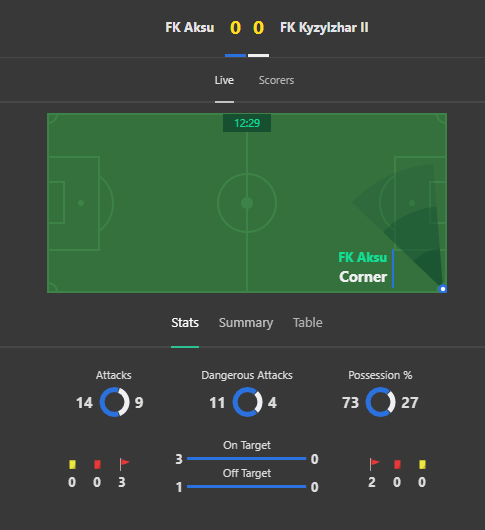The width and height of the screenshot is (485, 530).
Task: Click FK Kyzylzhar II's red card icon
Action: coord(397,464)
